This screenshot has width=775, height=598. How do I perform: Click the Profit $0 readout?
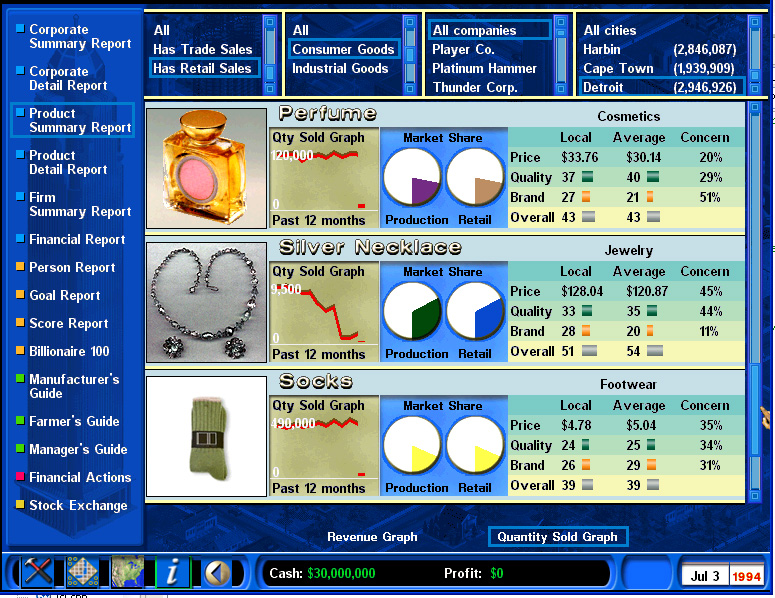[x=474, y=573]
